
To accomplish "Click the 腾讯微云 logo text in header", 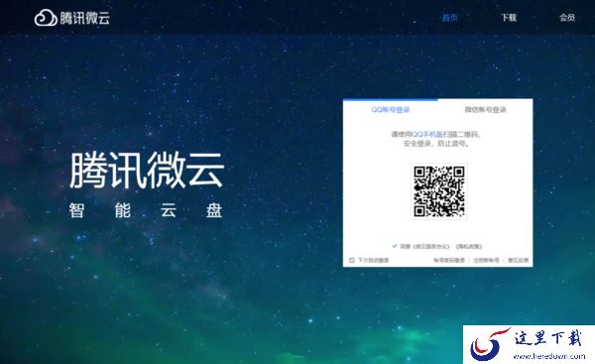I will [x=85, y=18].
